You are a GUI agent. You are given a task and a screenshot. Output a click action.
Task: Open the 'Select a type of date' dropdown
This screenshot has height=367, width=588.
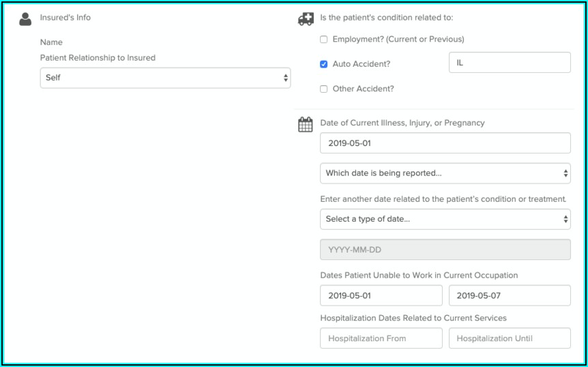tap(445, 219)
